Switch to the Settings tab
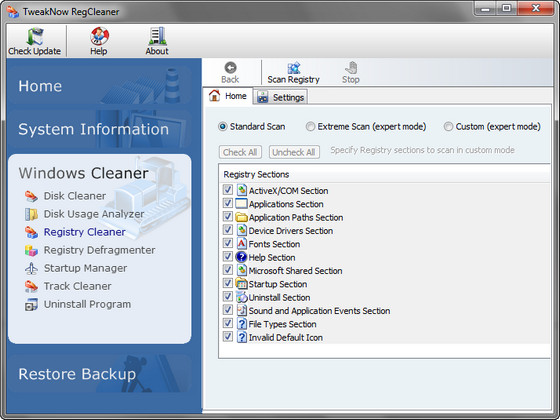This screenshot has width=560, height=420. pyautogui.click(x=281, y=97)
